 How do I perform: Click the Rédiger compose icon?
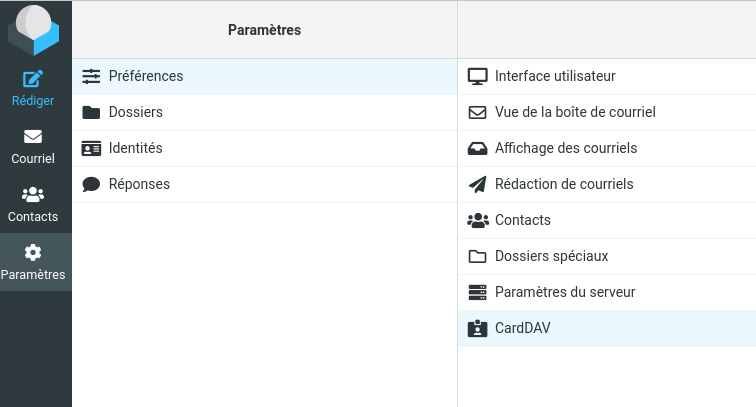[33, 79]
